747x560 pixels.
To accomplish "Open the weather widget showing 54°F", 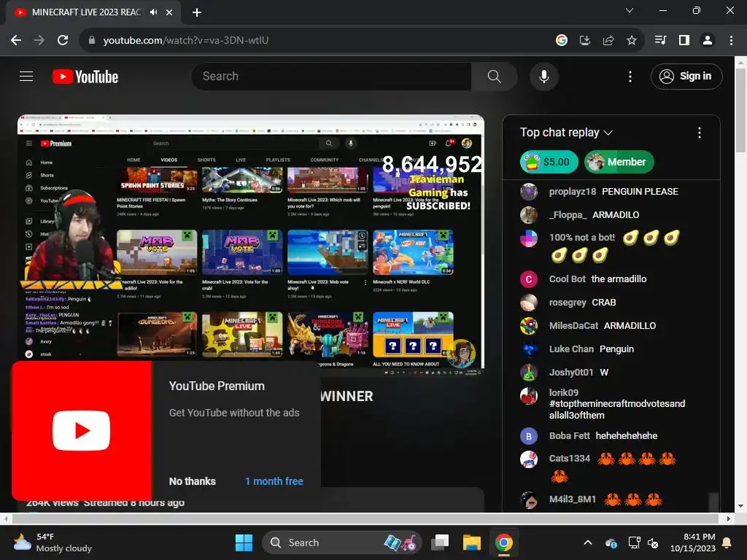I will point(53,542).
